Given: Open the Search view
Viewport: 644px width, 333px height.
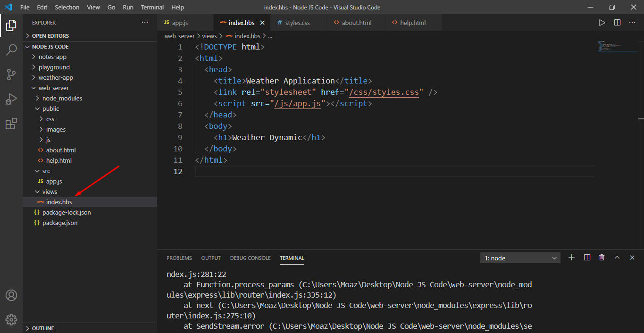Looking at the screenshot, I should click(x=11, y=50).
